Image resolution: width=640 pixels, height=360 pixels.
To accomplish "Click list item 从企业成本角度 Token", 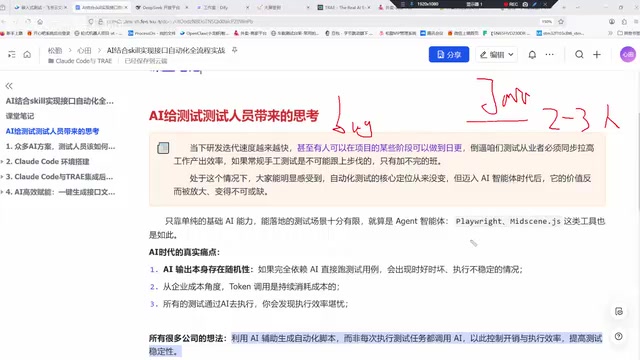I will [x=251, y=287].
